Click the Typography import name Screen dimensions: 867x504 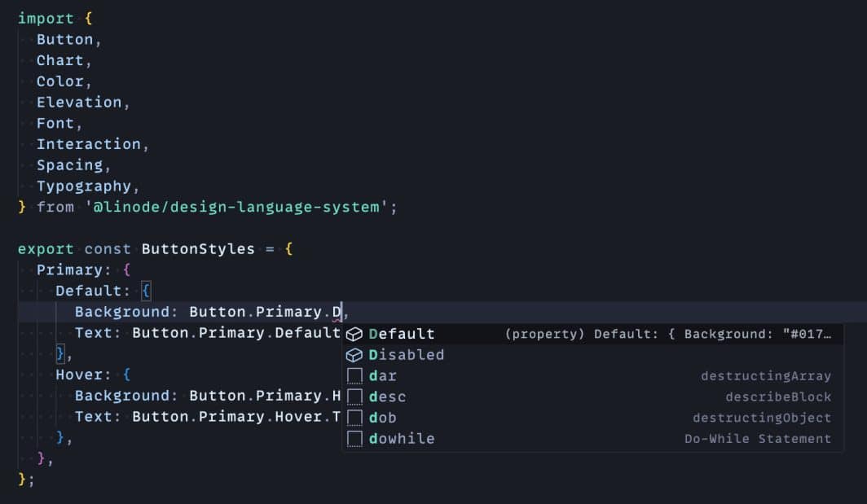(x=83, y=186)
